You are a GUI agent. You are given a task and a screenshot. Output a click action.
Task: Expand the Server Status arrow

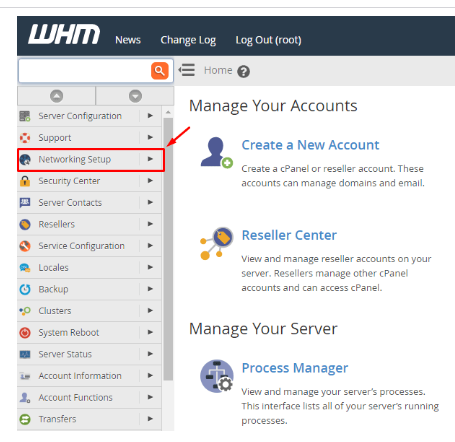coord(150,354)
